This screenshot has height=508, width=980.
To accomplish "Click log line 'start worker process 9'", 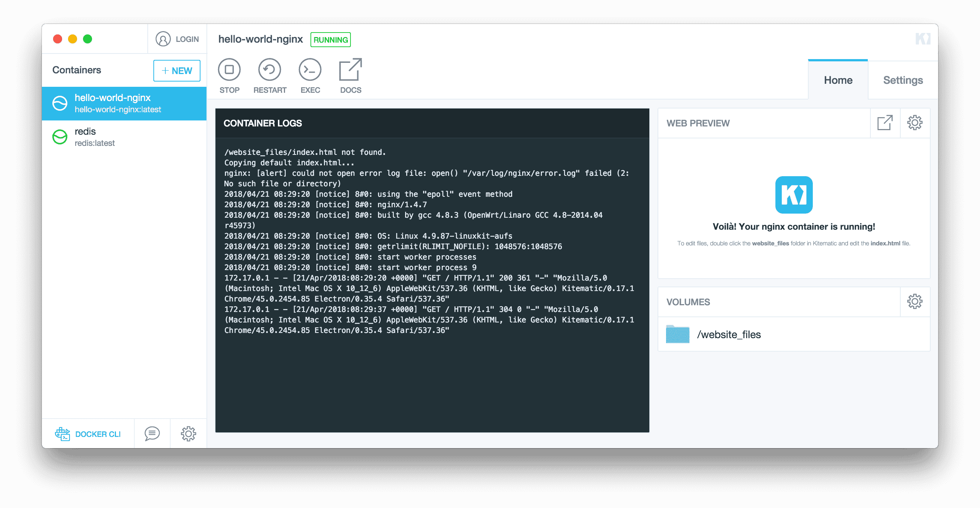I will coord(350,267).
